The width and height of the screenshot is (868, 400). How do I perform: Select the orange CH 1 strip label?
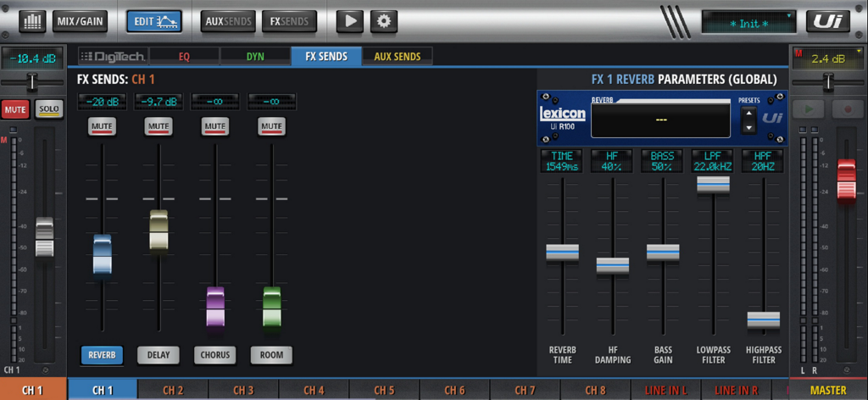pos(33,390)
